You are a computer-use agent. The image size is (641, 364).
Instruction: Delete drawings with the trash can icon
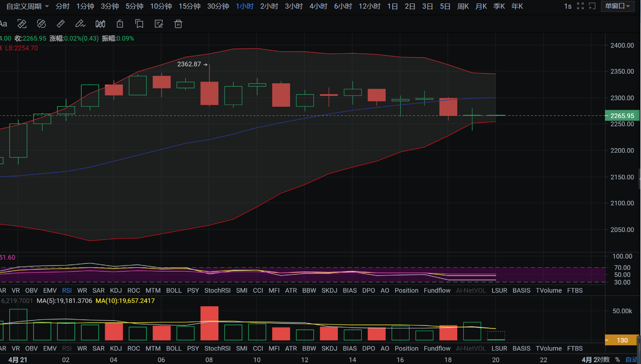[178, 24]
